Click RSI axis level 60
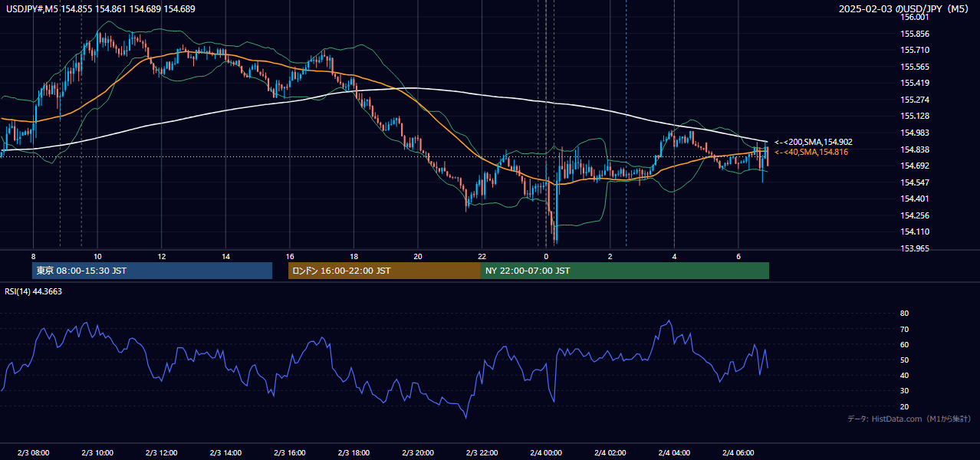The height and width of the screenshot is (460, 980). tap(905, 344)
